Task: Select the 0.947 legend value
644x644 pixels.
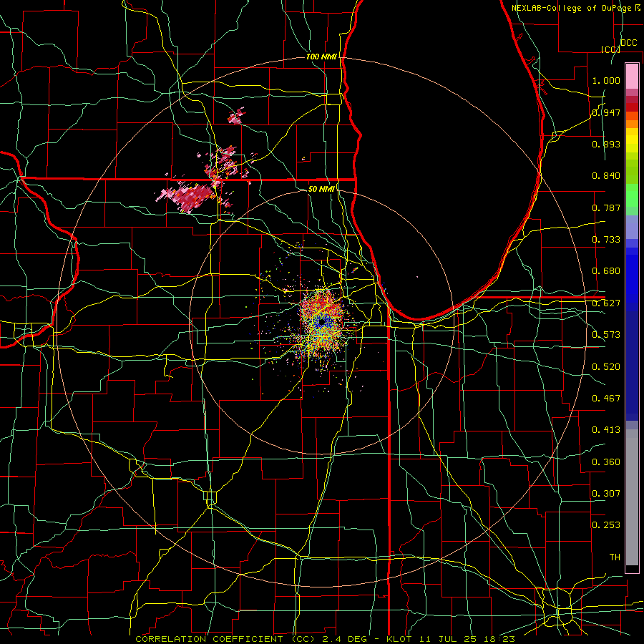Action: (x=606, y=112)
